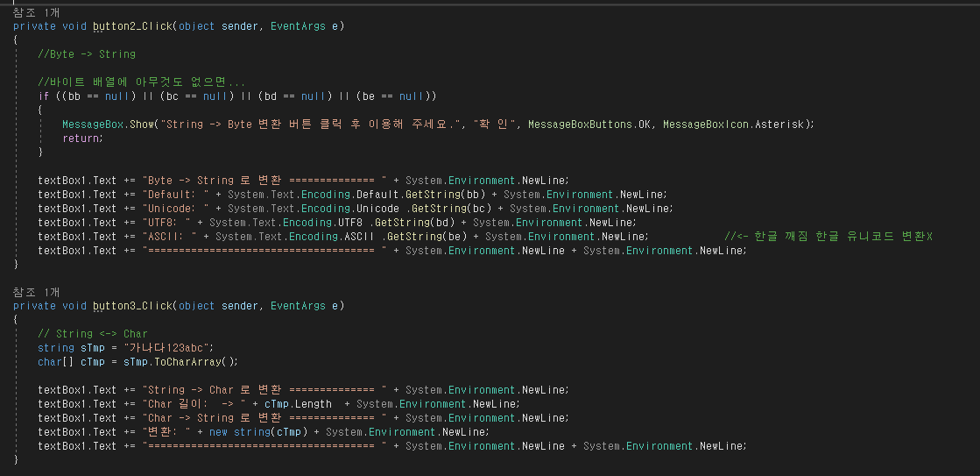The width and height of the screenshot is (980, 476).
Task: Click the "변환: " string literal
Action: point(166,431)
